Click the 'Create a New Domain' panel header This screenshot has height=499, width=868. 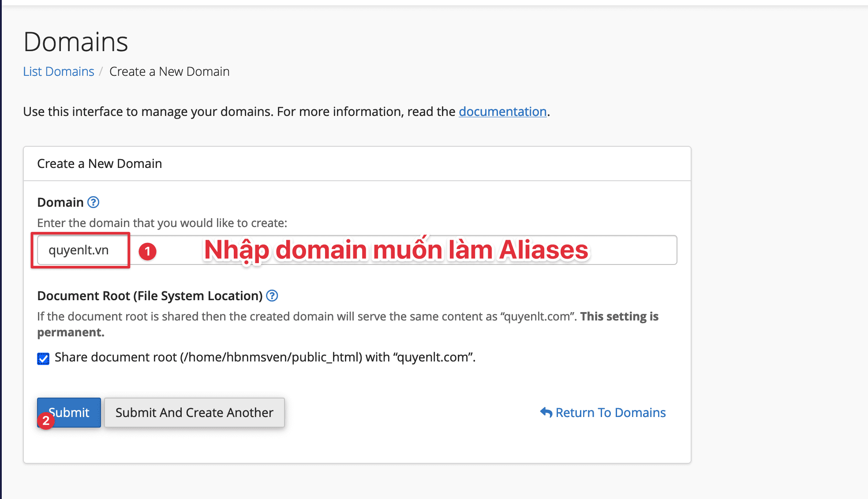(x=100, y=164)
